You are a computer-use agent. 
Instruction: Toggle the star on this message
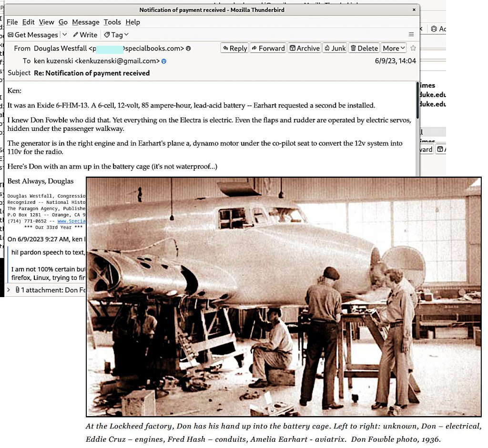413,48
